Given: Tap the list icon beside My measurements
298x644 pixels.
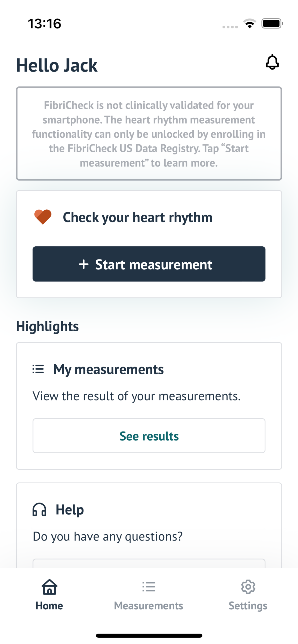Looking at the screenshot, I should point(38,369).
